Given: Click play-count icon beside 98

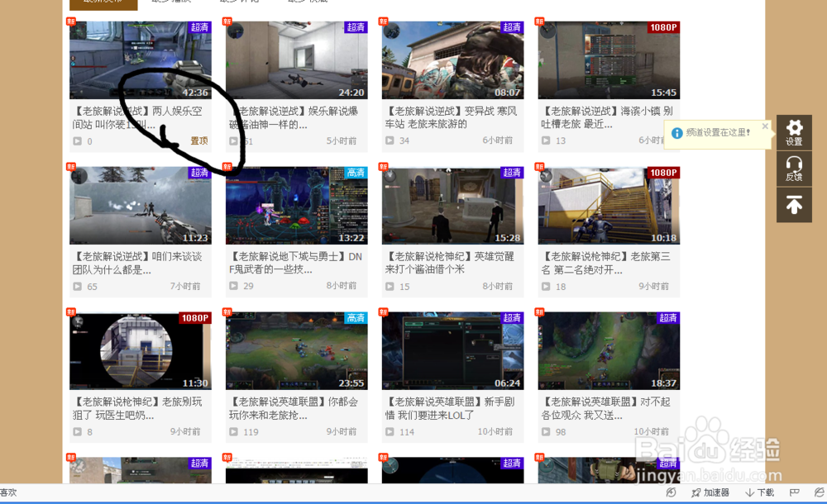Looking at the screenshot, I should 546,432.
